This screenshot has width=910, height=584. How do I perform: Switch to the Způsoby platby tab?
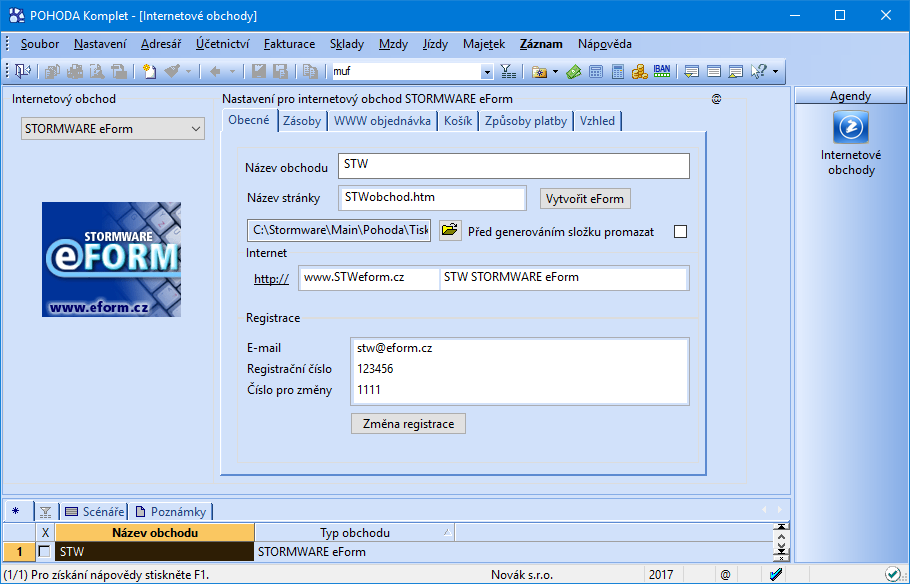click(x=526, y=121)
